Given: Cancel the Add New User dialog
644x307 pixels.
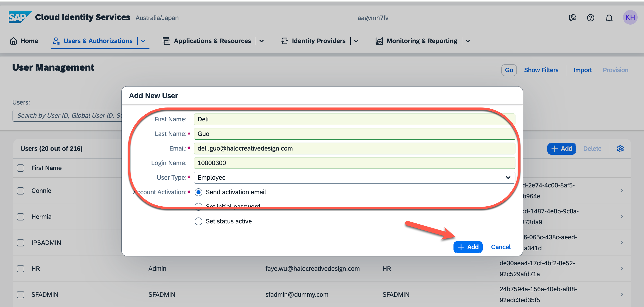Looking at the screenshot, I should click(x=501, y=247).
